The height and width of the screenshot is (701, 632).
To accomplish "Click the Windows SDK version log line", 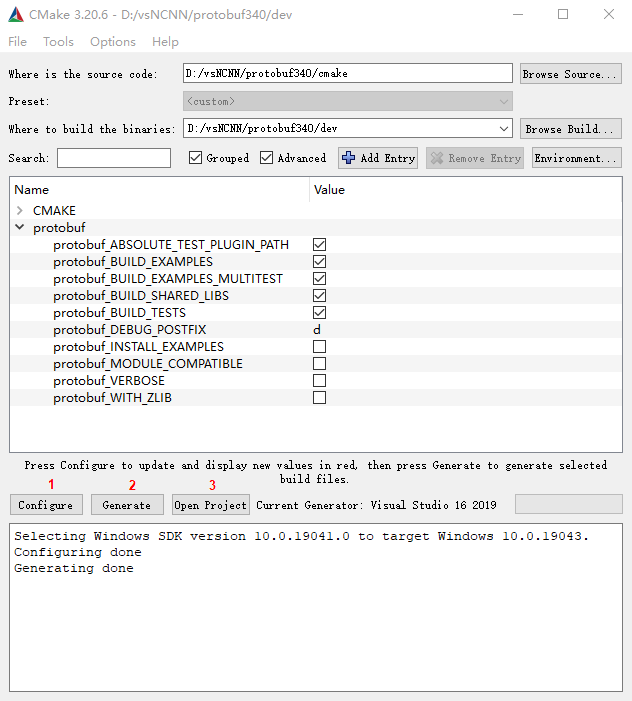I will pos(301,536).
